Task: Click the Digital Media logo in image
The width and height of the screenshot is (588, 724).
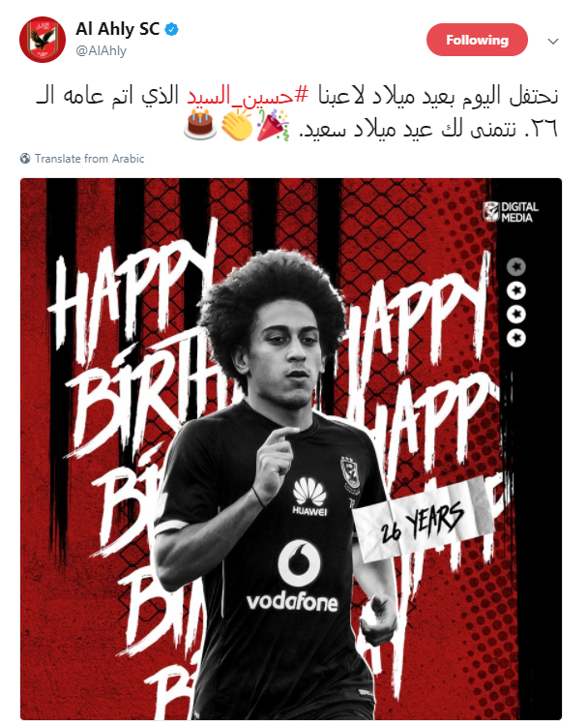Action: (511, 212)
